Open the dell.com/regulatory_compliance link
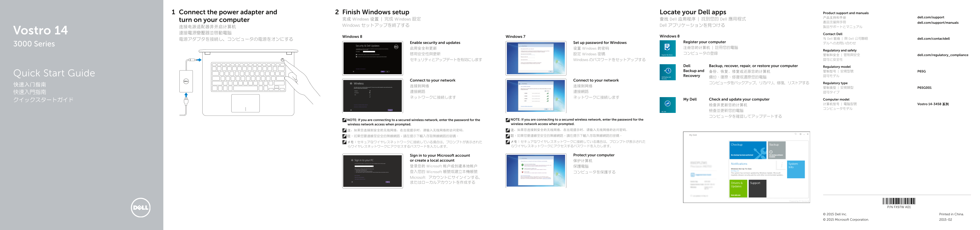980x230 pixels. (943, 55)
